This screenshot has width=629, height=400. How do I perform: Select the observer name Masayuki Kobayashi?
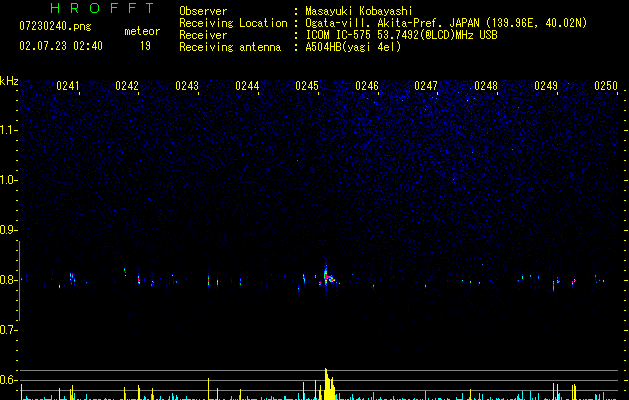(359, 11)
